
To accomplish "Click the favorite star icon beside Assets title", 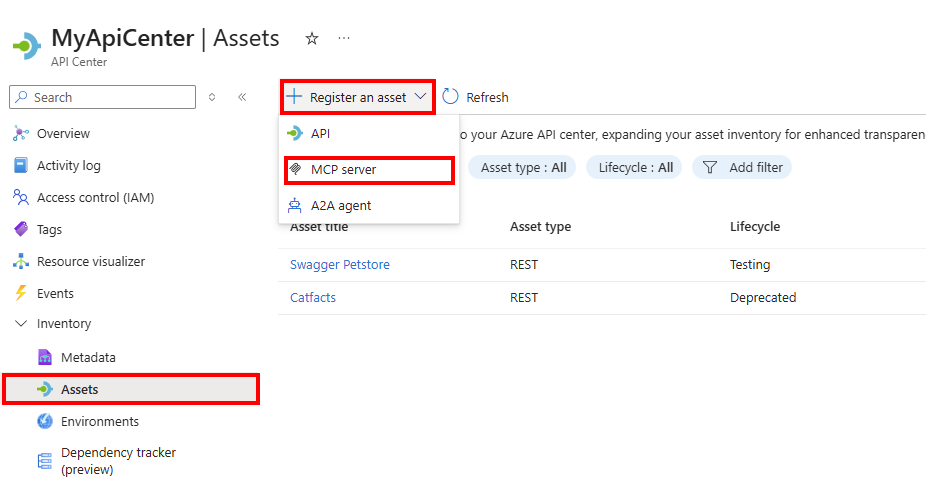I will click(312, 39).
